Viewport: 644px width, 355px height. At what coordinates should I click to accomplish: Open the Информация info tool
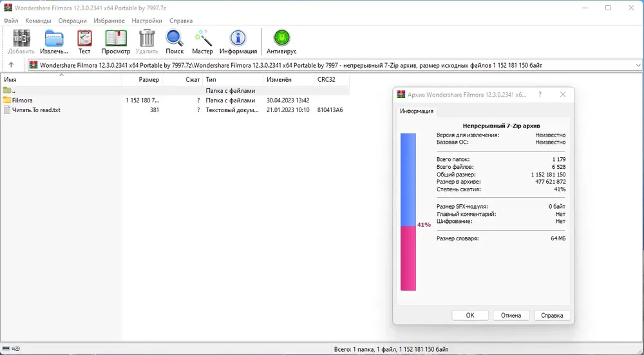(x=238, y=38)
